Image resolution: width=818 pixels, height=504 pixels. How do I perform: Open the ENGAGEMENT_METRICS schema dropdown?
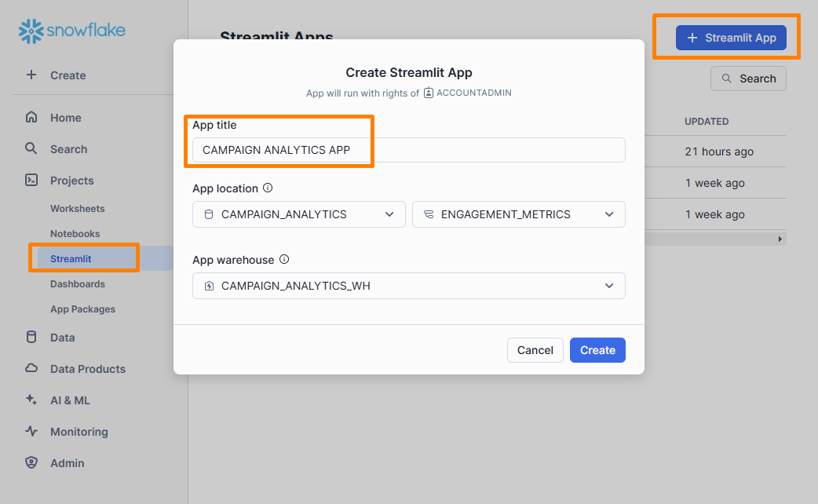[x=519, y=214]
